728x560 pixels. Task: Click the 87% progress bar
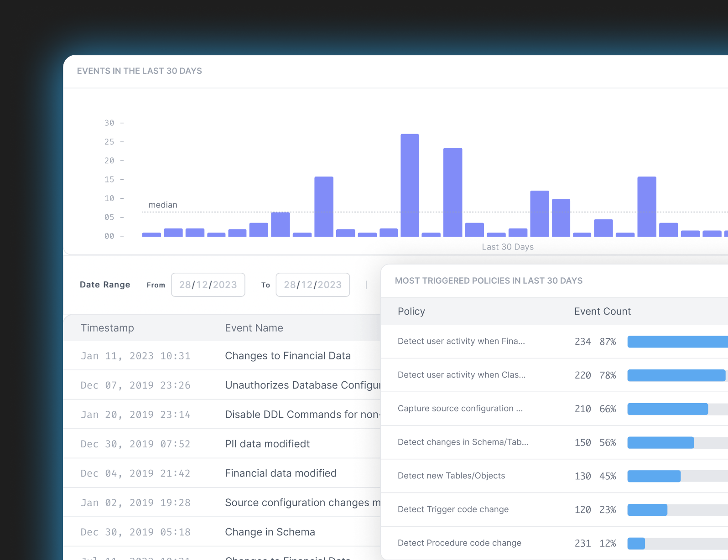click(x=677, y=342)
